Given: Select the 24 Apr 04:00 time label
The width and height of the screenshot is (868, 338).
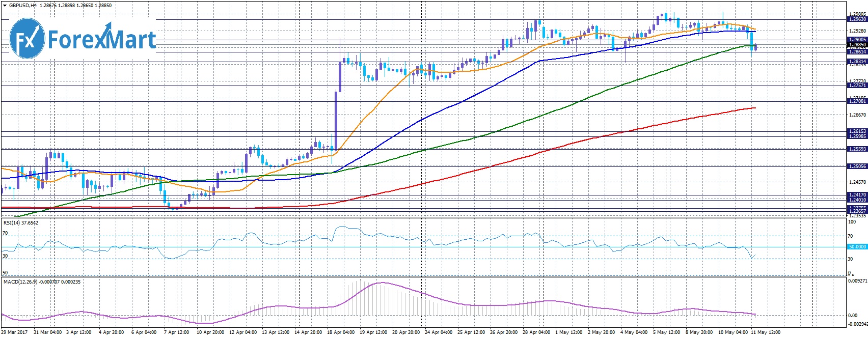Looking at the screenshot, I should pos(439,332).
